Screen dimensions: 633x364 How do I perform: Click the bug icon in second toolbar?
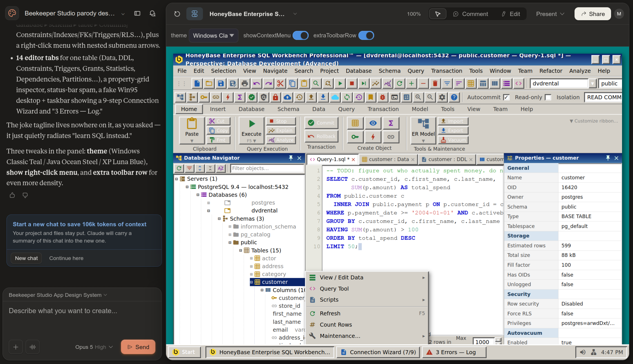pos(382,97)
